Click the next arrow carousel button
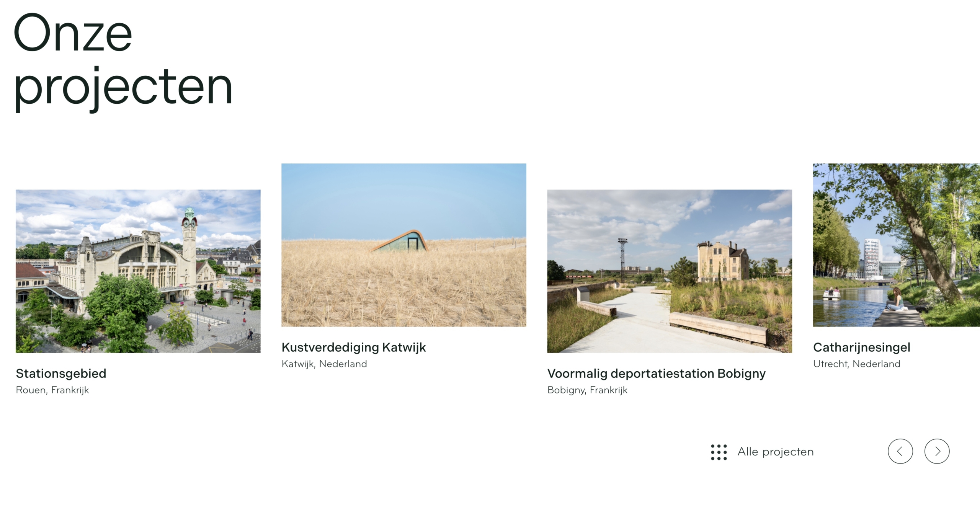The image size is (980, 519). (937, 451)
